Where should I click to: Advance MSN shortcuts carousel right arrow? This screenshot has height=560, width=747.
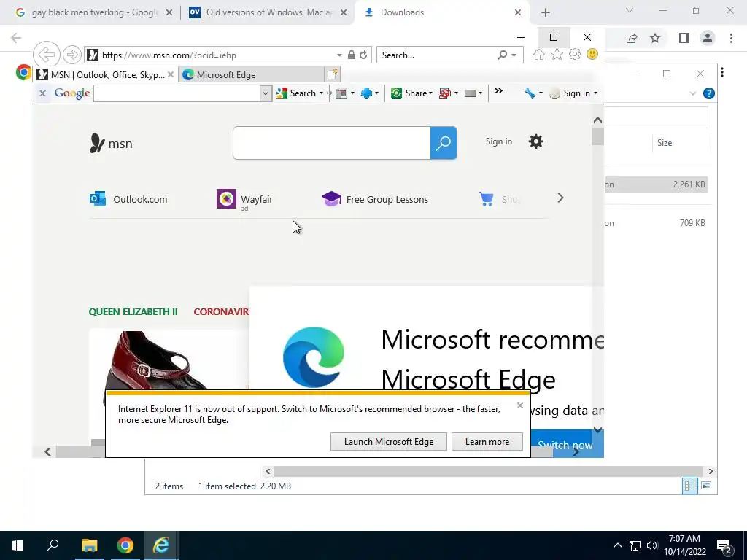(x=560, y=198)
